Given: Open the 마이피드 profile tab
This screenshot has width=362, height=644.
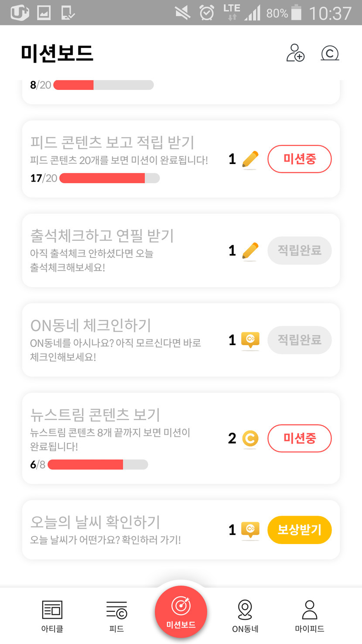Looking at the screenshot, I should point(310,616).
